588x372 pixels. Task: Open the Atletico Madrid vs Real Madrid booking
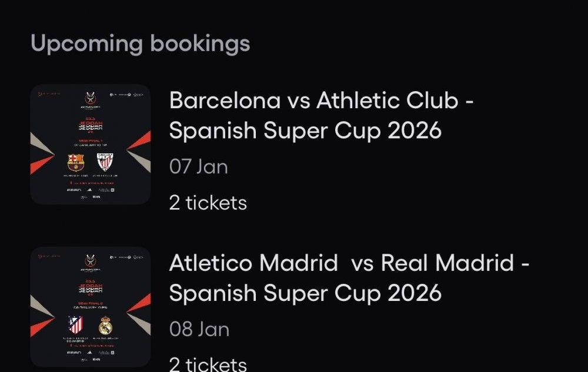tap(349, 278)
